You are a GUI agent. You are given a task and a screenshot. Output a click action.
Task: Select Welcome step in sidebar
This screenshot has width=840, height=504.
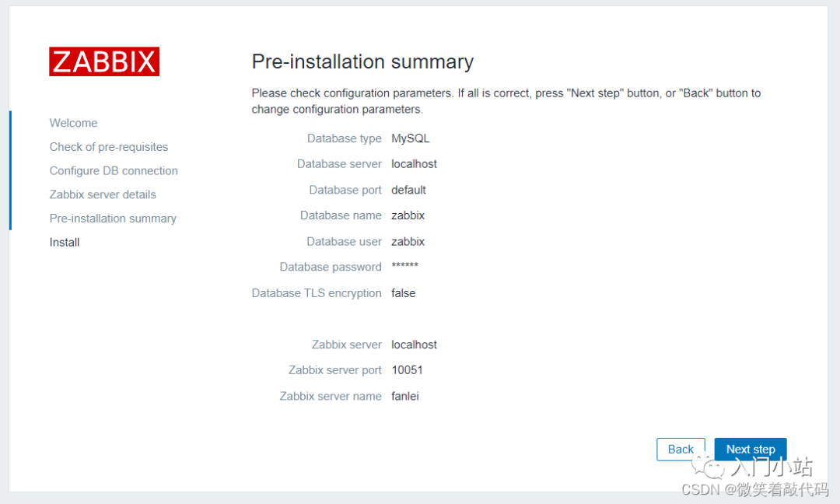click(73, 123)
